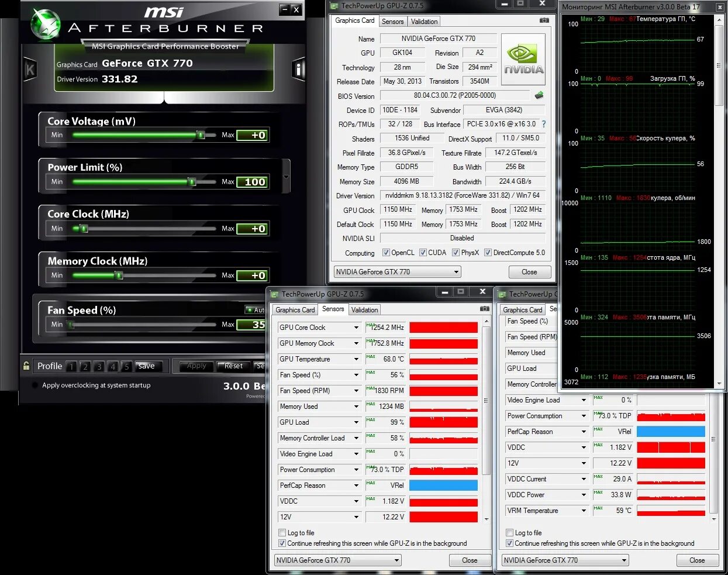This screenshot has height=575, width=728.
Task: Click the Core Clock +0 value field
Action: click(253, 229)
